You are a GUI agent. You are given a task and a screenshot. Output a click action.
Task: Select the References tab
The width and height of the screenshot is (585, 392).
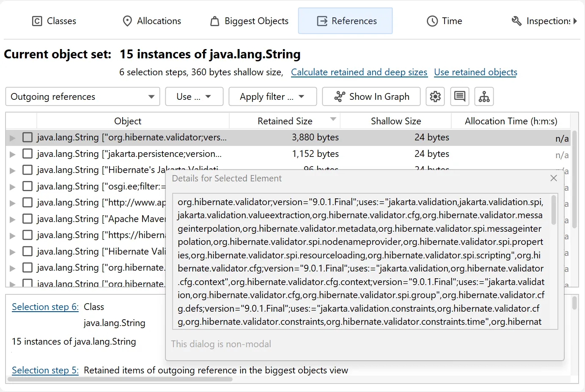point(346,21)
